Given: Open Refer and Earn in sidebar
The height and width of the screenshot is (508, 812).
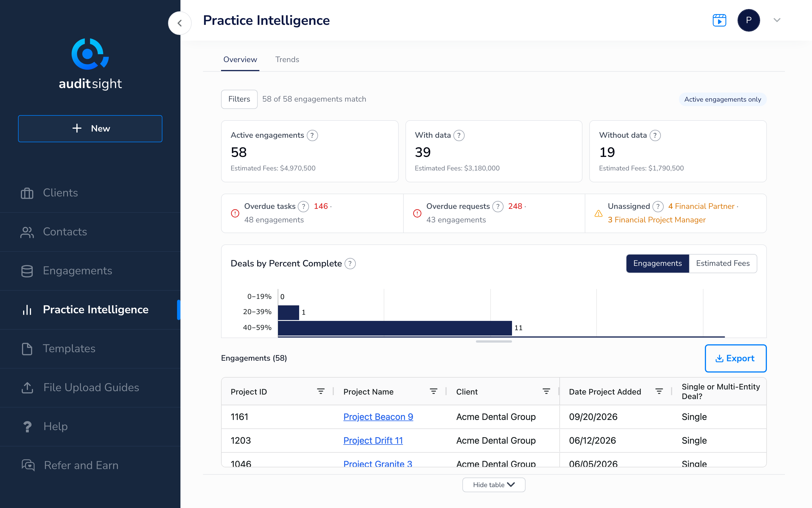Looking at the screenshot, I should point(90,466).
